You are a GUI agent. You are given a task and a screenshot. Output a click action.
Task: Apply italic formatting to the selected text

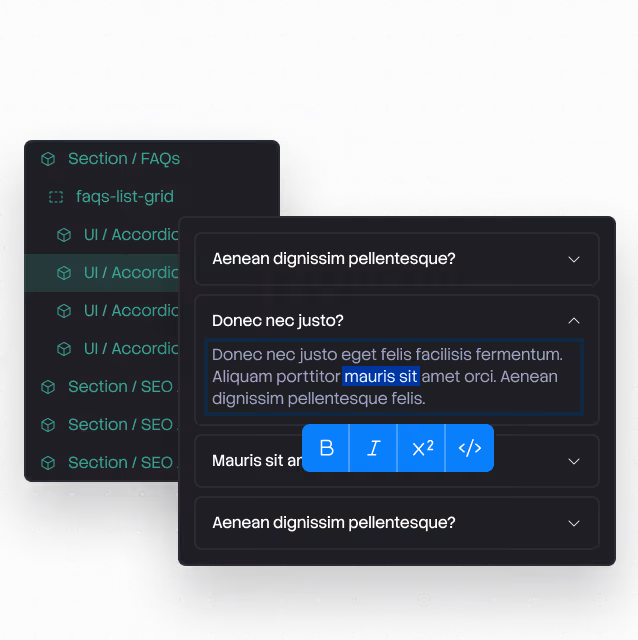[373, 448]
